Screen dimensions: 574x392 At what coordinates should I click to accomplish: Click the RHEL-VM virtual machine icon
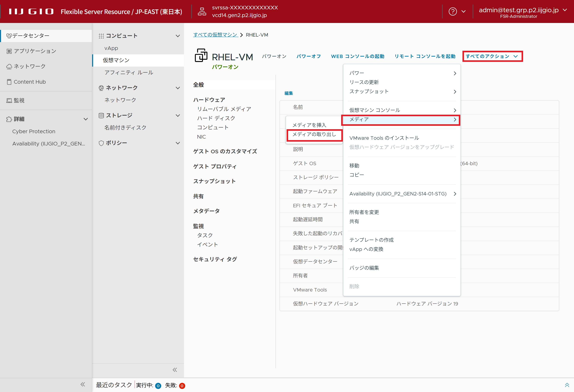pos(201,55)
